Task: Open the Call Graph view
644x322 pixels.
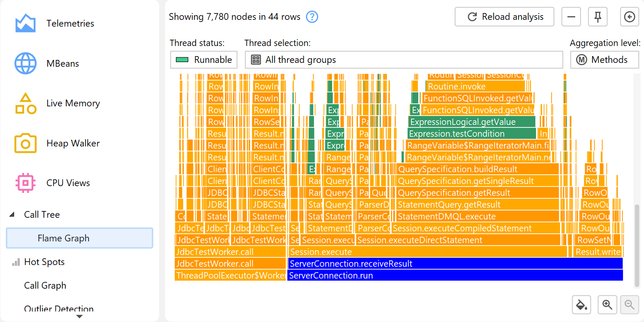Action: (45, 286)
